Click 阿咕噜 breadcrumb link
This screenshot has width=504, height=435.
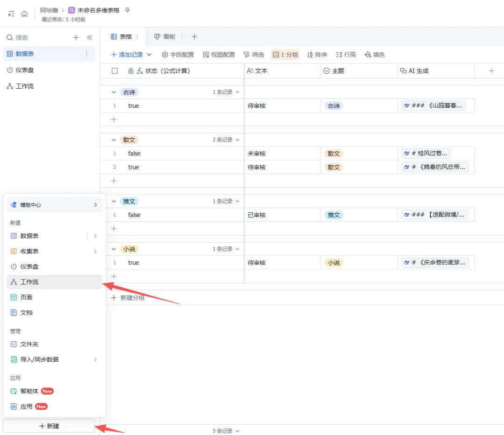click(49, 10)
